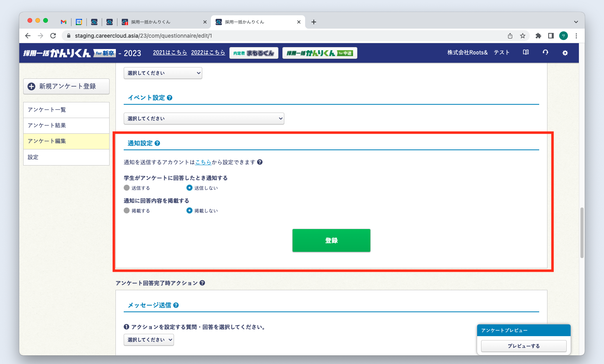Open 採用一括かんりくん for中途

pyautogui.click(x=319, y=52)
